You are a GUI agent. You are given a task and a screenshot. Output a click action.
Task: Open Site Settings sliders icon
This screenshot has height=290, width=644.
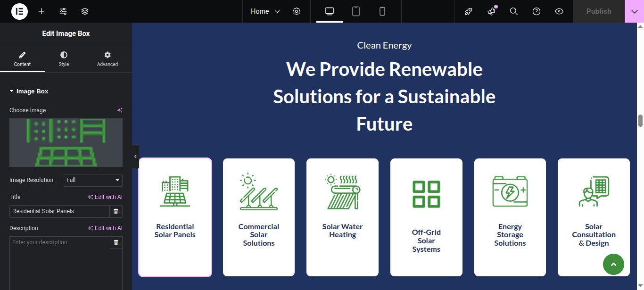63,11
